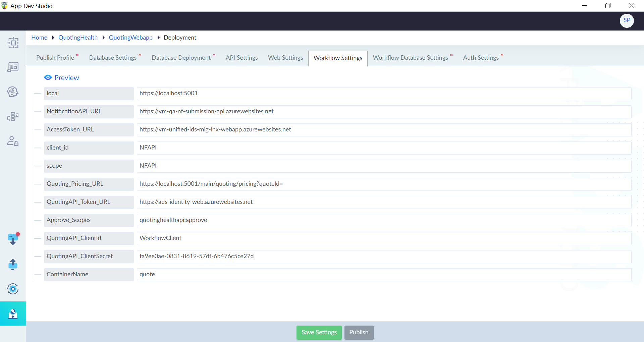Open the workflow diagram sidebar icon
The image size is (644, 342).
click(13, 116)
